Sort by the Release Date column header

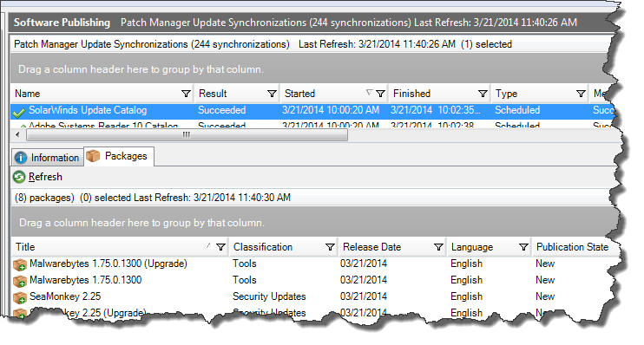[392, 247]
